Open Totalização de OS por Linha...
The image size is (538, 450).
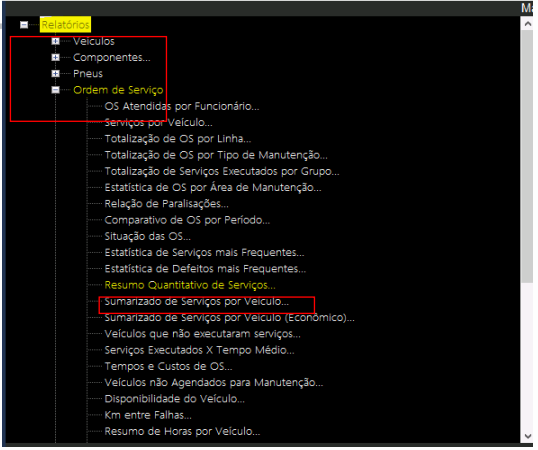point(178,139)
